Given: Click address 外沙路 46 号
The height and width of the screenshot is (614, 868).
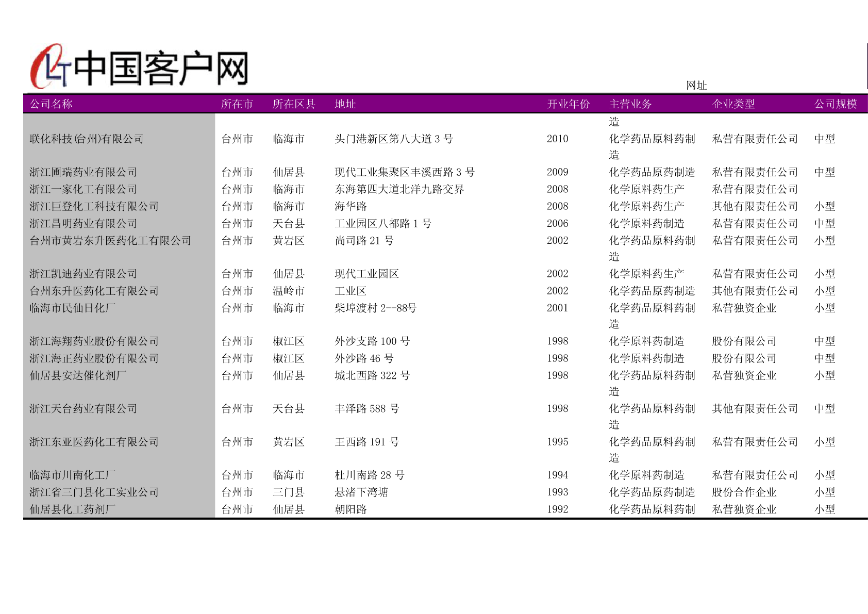Looking at the screenshot, I should point(364,358).
